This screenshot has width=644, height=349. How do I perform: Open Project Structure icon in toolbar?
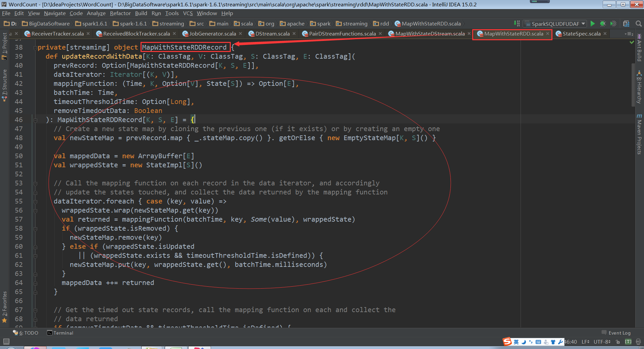tap(626, 23)
